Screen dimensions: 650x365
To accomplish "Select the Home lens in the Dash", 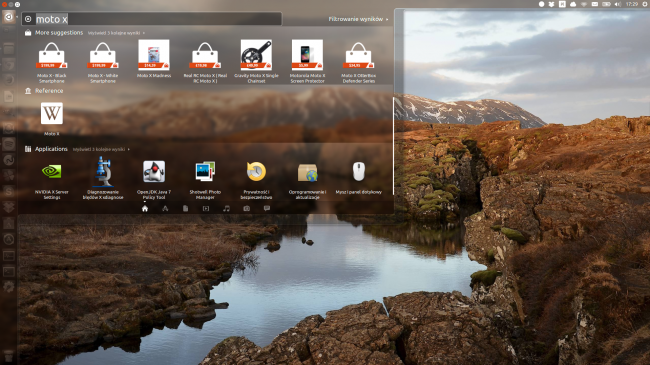I will click(145, 209).
